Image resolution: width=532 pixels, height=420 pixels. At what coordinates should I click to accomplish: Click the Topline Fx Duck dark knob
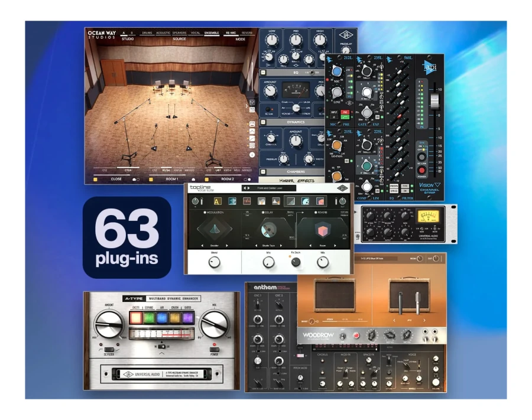click(296, 262)
